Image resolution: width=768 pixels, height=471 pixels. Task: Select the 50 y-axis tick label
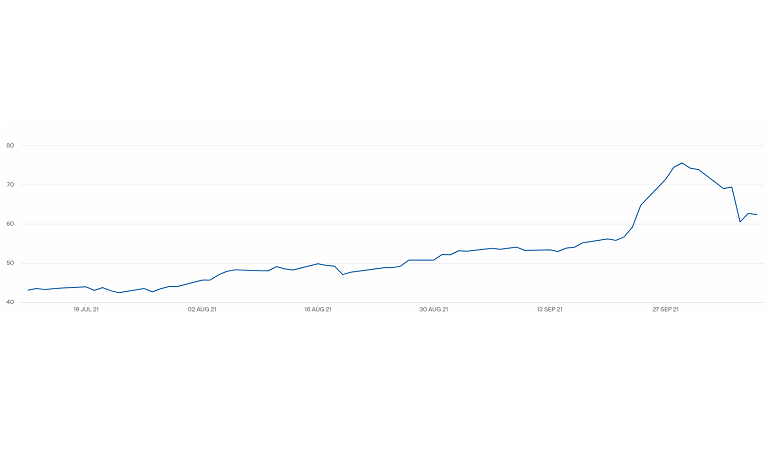(10, 263)
